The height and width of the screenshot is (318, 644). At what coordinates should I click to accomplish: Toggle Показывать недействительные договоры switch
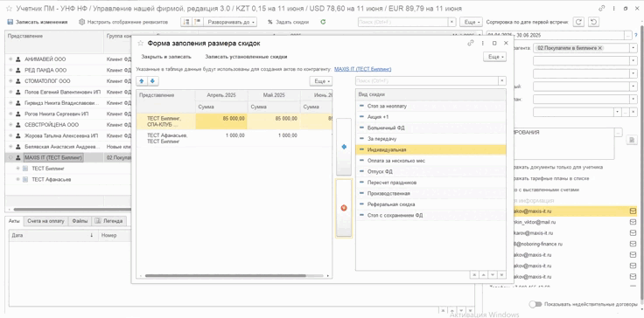535,305
